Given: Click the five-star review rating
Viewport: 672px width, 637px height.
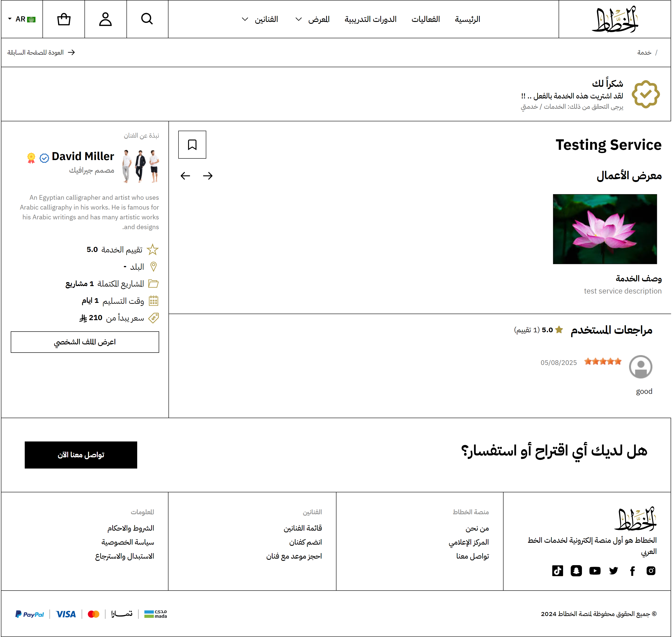Looking at the screenshot, I should [603, 361].
